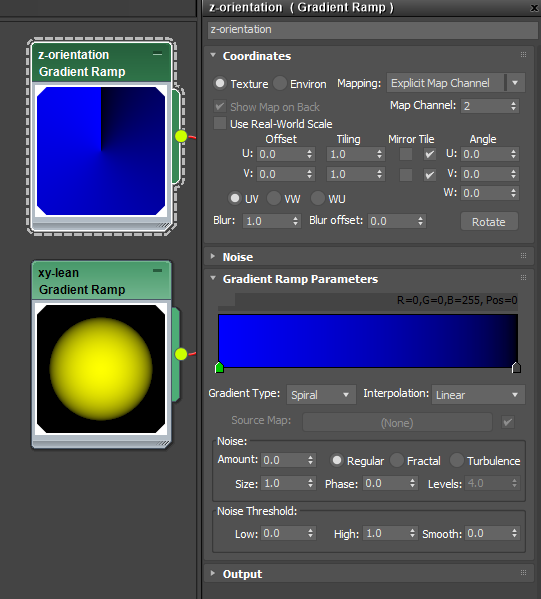The width and height of the screenshot is (541, 599).
Task: Select the VW plane radio button
Action: coord(274,198)
